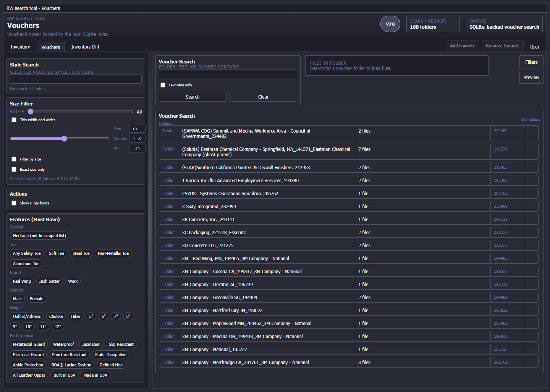Enable the Favorites only checkbox

[x=163, y=85]
